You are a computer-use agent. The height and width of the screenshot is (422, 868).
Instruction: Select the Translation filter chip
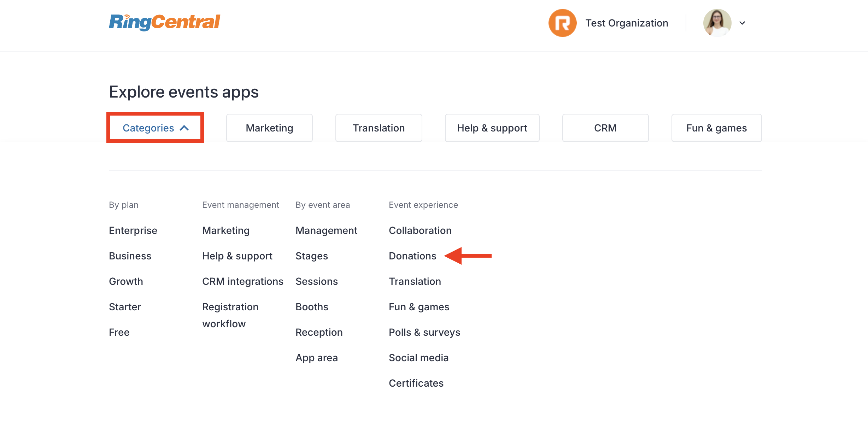pos(379,128)
